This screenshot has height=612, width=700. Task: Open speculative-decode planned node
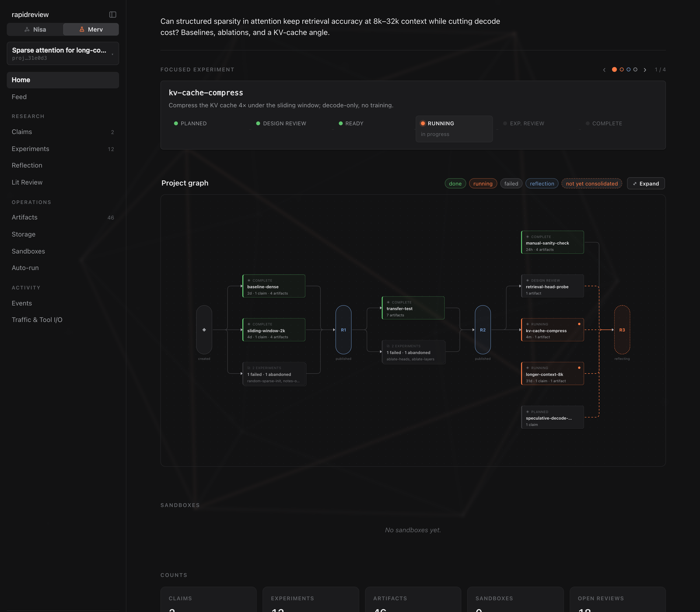(553, 417)
